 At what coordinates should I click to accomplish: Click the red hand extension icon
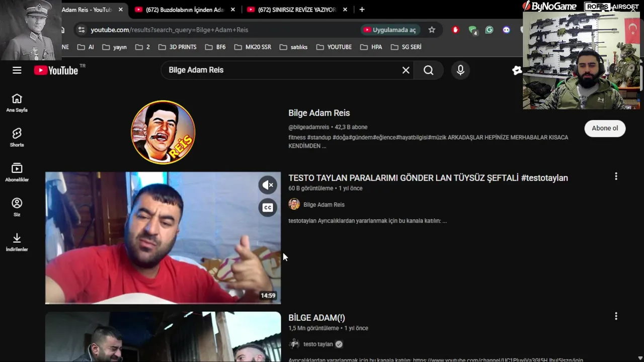coord(455,30)
